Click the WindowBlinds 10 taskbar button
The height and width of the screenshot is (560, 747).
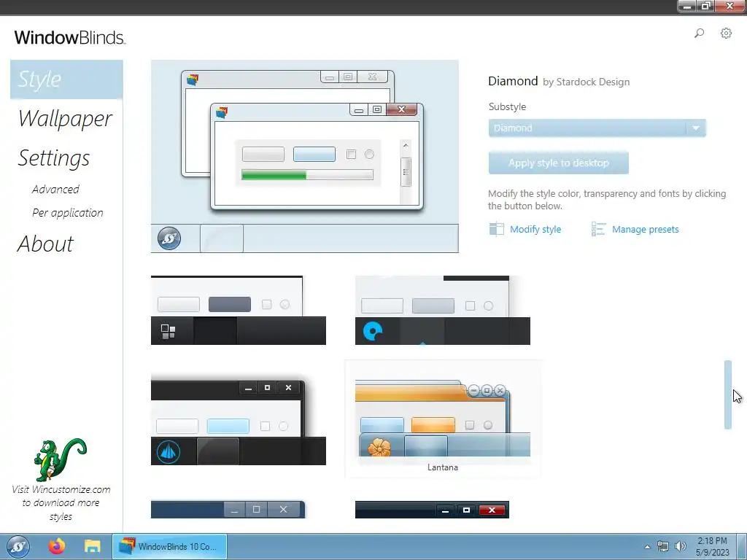[x=169, y=547]
